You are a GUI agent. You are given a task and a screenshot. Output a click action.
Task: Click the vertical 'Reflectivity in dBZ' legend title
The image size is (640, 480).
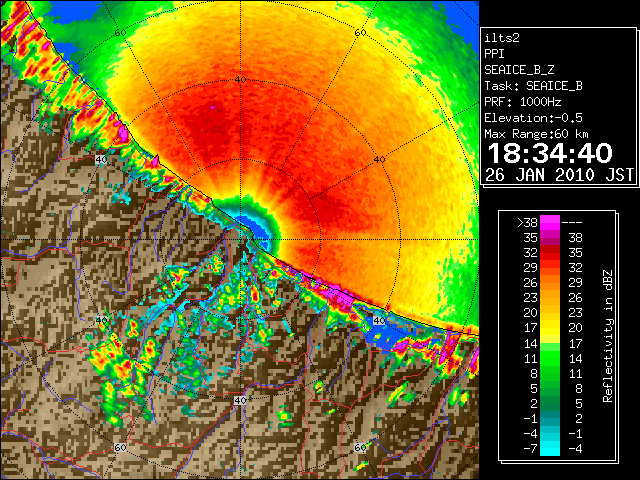coord(608,336)
